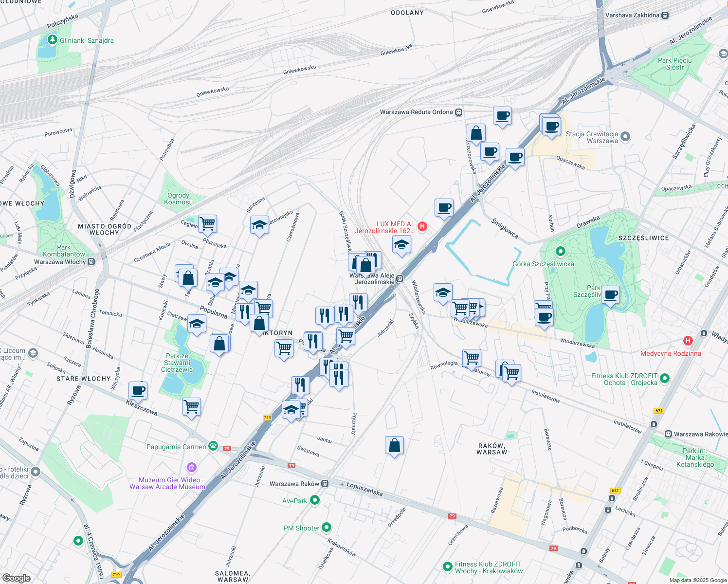Select the Warszawa Rakowiec station icon
Image resolution: width=728 pixels, height=584 pixels.
tap(669, 434)
